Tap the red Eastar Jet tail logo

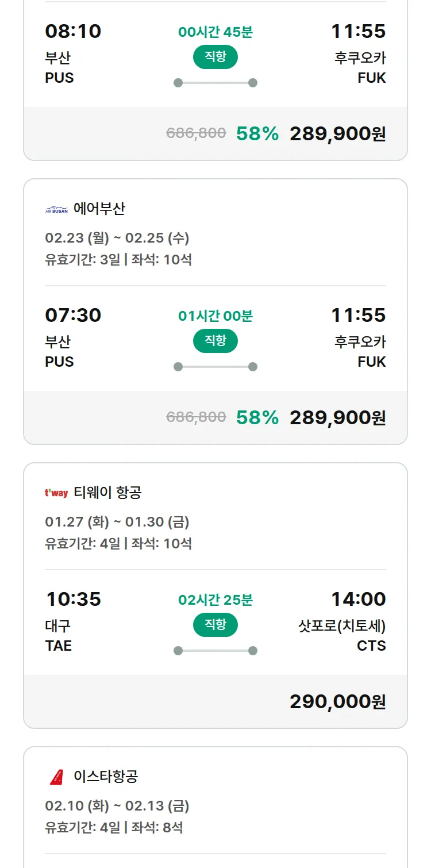point(56,777)
